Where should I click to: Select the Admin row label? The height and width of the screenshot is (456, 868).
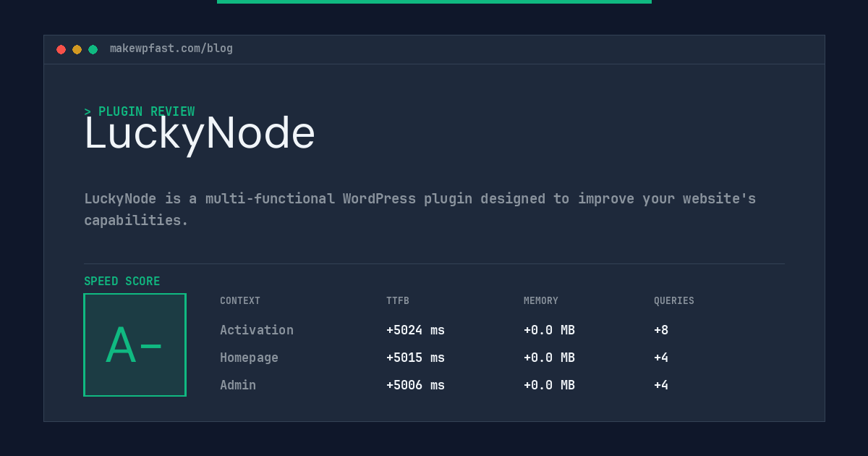[x=238, y=385]
